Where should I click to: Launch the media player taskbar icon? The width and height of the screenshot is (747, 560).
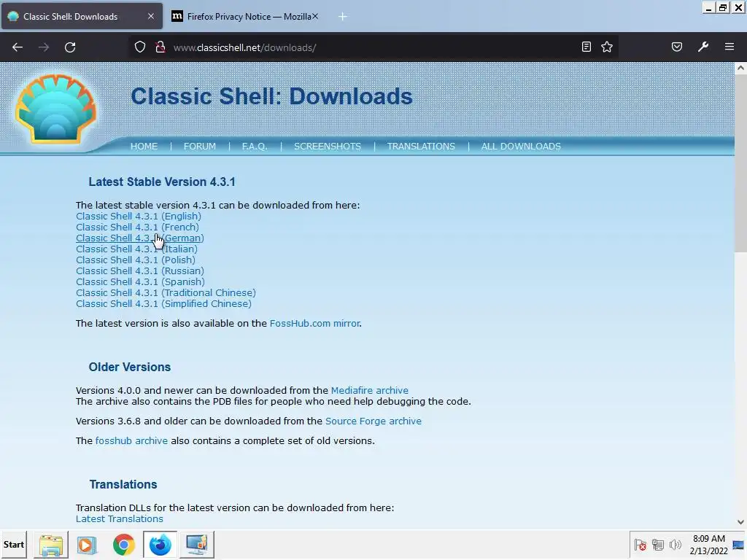coord(88,545)
